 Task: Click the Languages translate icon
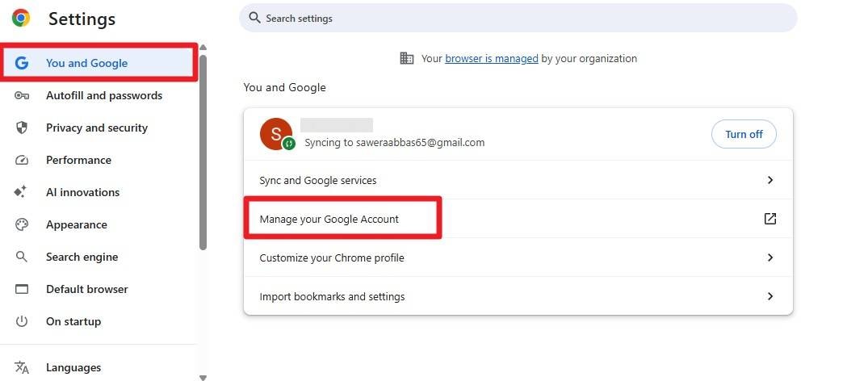coord(22,367)
